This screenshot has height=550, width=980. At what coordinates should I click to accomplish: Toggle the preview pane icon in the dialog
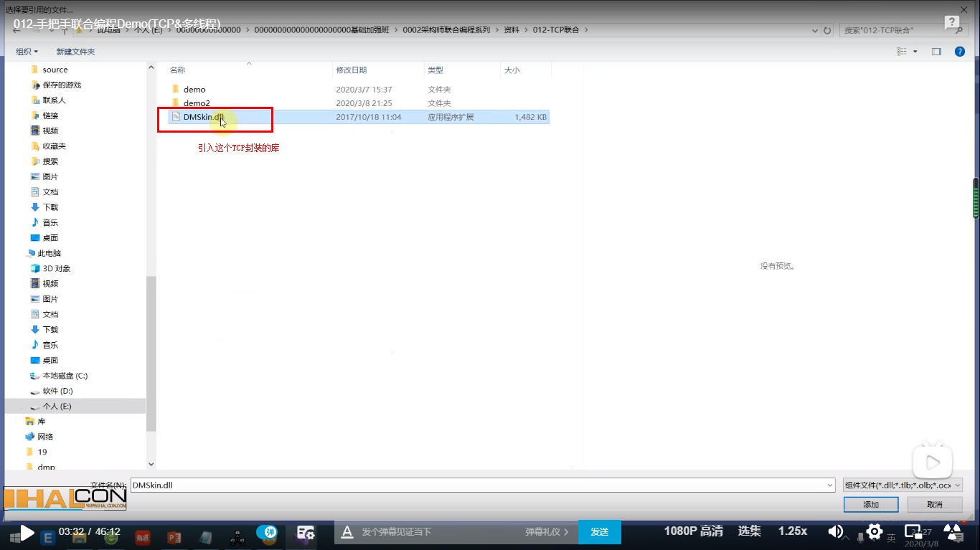coord(936,51)
